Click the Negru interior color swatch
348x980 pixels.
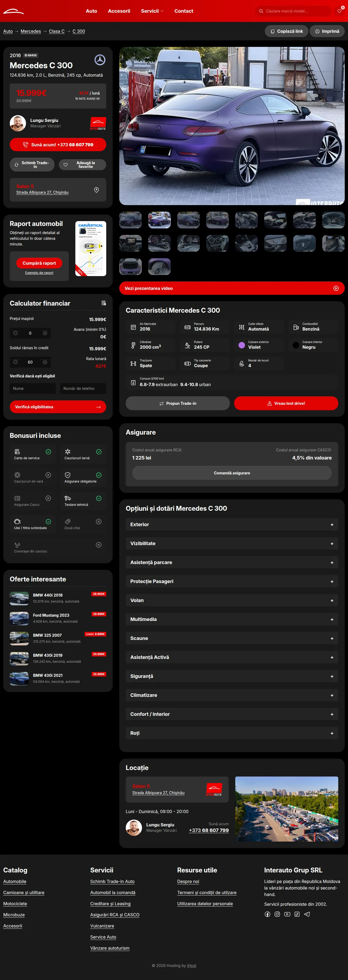click(x=296, y=345)
